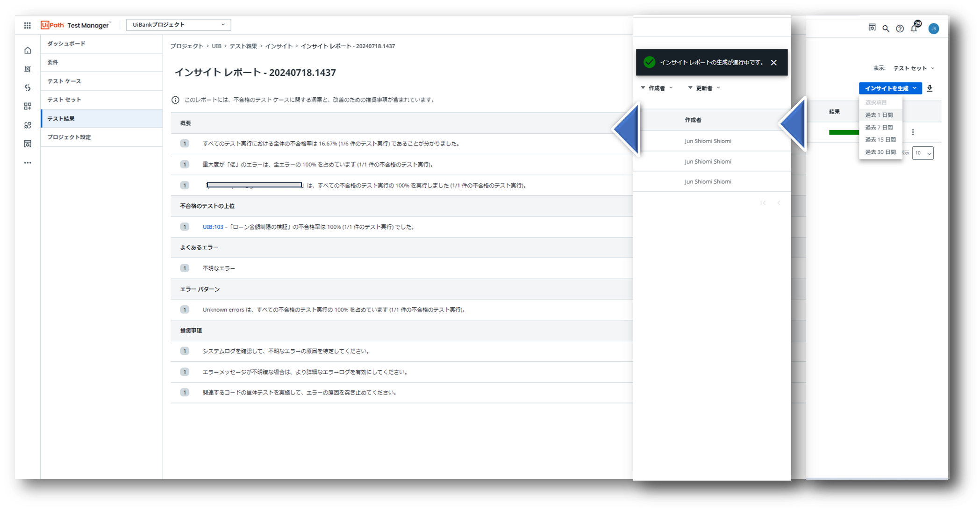Viewport: 980px width, 511px height.
Task: Open the app launcher grid icon
Action: click(28, 25)
